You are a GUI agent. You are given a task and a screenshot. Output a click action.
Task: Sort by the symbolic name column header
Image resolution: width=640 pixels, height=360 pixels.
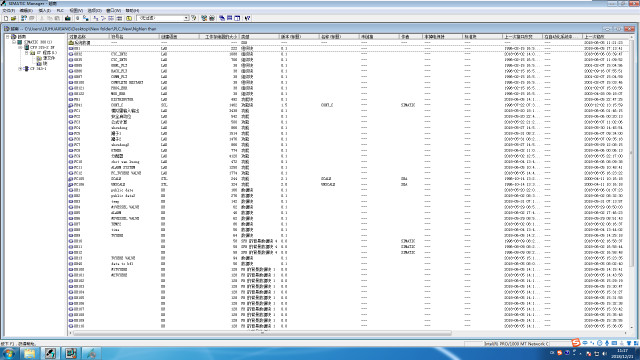(x=134, y=37)
